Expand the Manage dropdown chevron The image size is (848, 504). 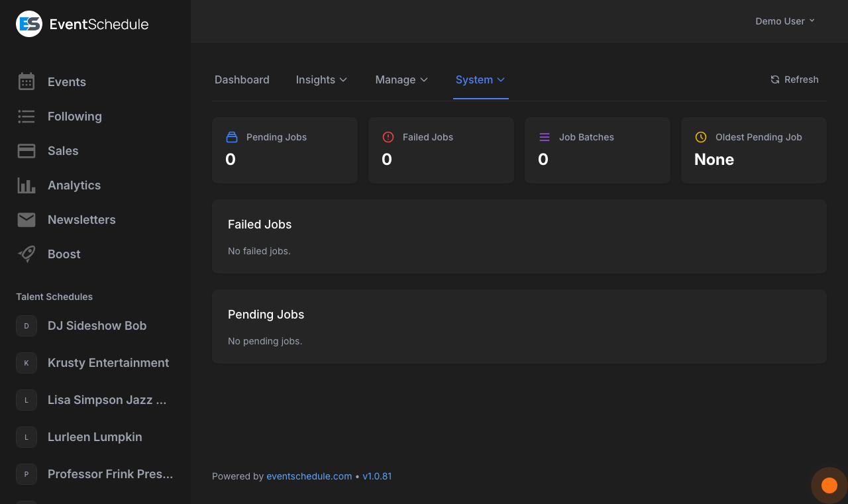[424, 79]
